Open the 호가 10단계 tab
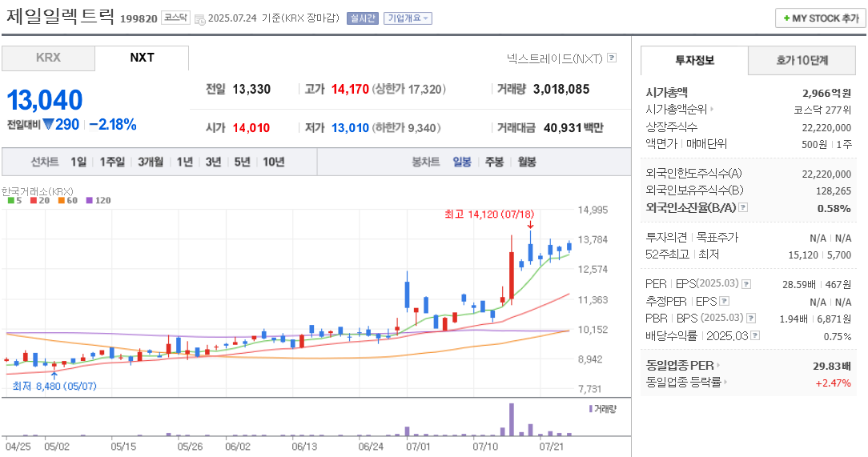The height and width of the screenshot is (457, 868). 802,60
